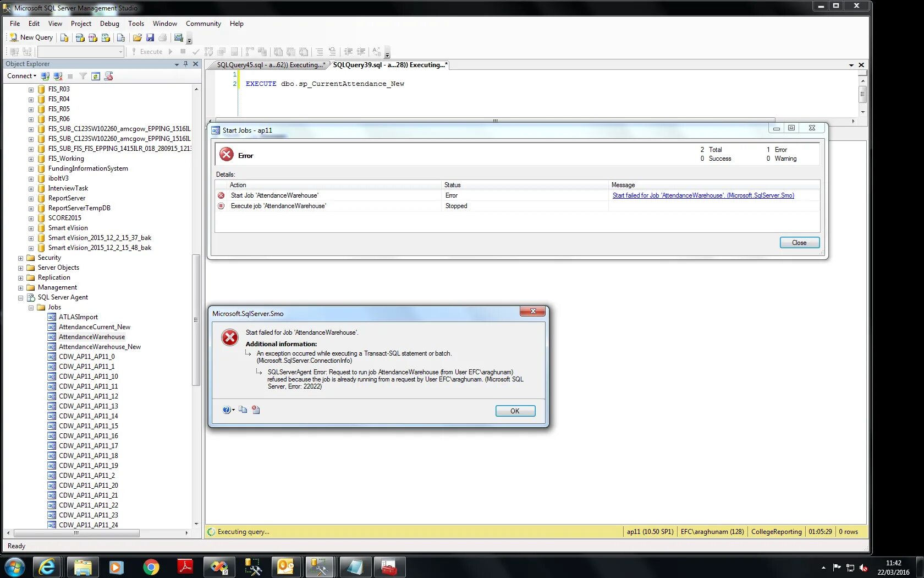The height and width of the screenshot is (578, 924).
Task: Refresh Object Explorer with the refresh icon
Action: click(x=96, y=76)
